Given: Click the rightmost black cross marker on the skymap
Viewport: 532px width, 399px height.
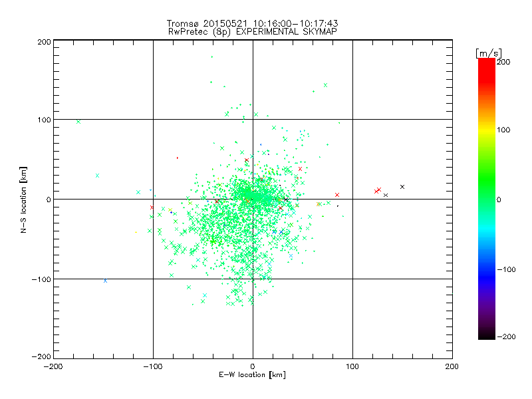Looking at the screenshot, I should click(x=402, y=187).
